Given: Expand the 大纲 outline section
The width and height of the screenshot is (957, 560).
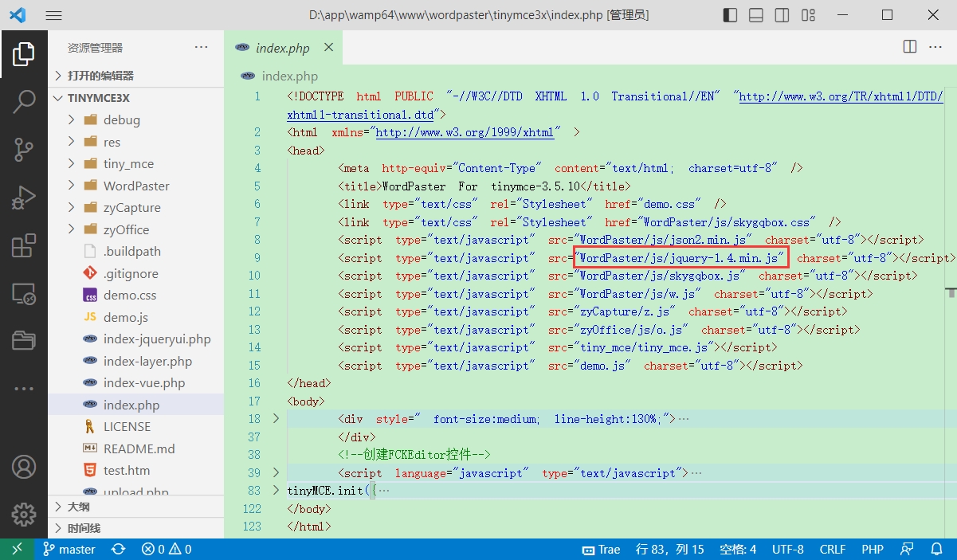Looking at the screenshot, I should tap(78, 507).
